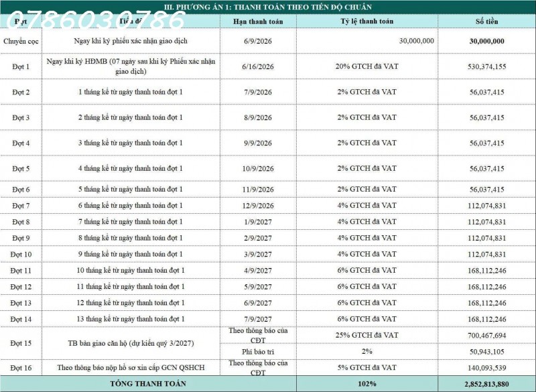Click the 102% total ratio cell

tap(366, 384)
